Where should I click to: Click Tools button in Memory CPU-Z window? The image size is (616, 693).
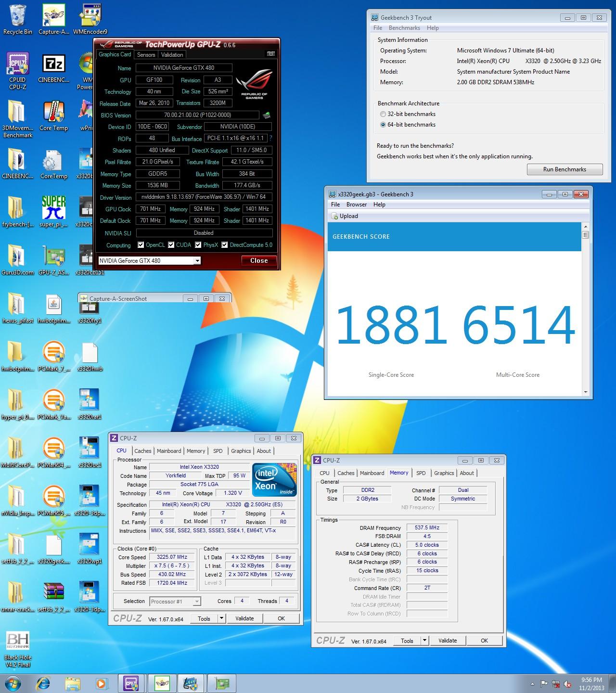[407, 641]
